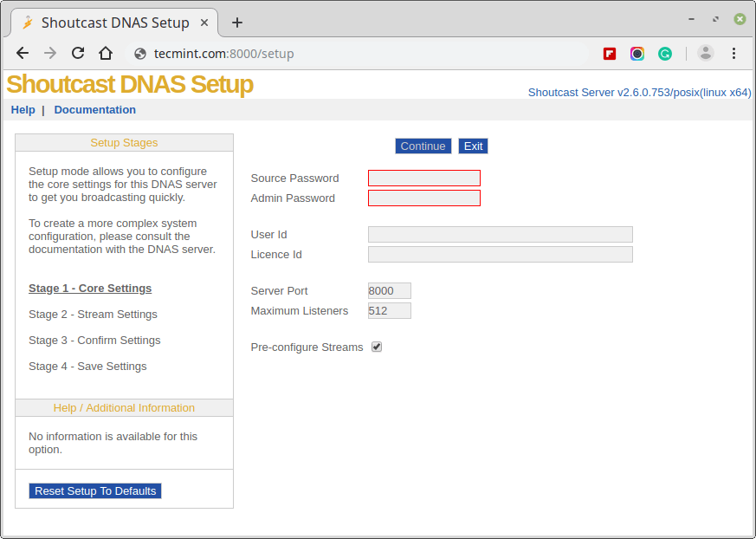756x539 pixels.
Task: Click the browser back arrow
Action: [23, 53]
